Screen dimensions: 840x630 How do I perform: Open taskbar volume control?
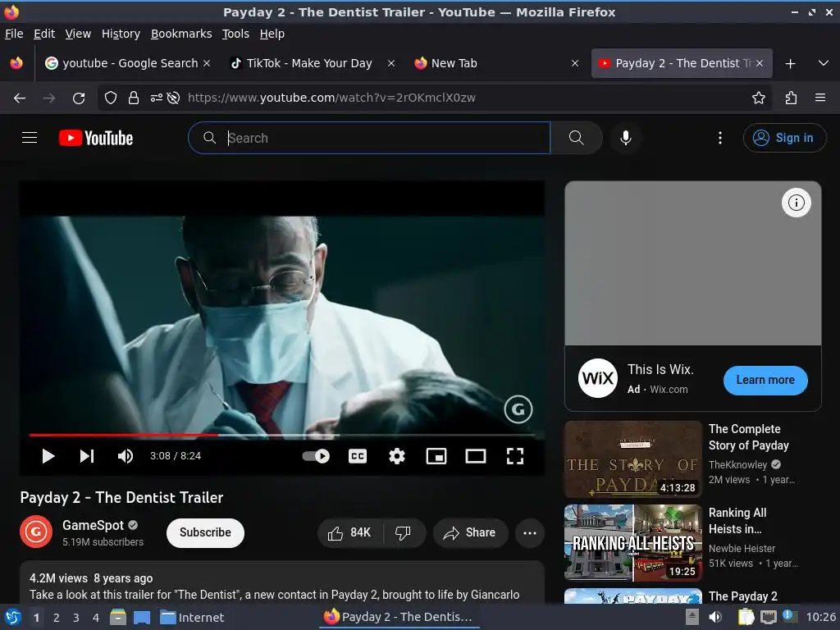point(715,618)
